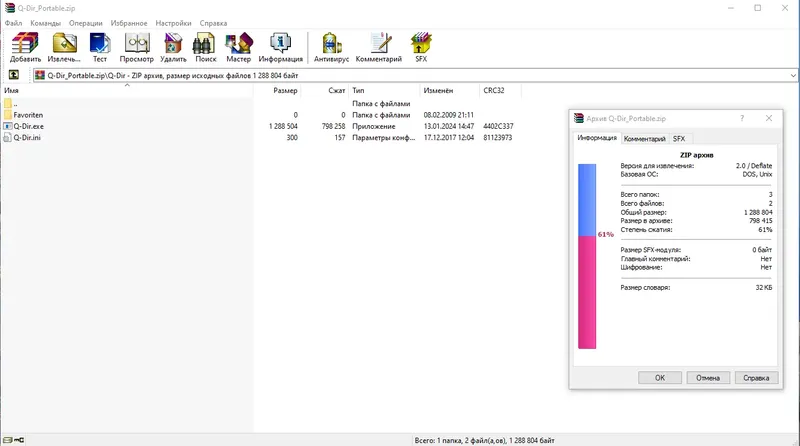Screen dimensions: 800x446
Task: Click the Q-Dir.ini file icon
Action: tap(8, 137)
